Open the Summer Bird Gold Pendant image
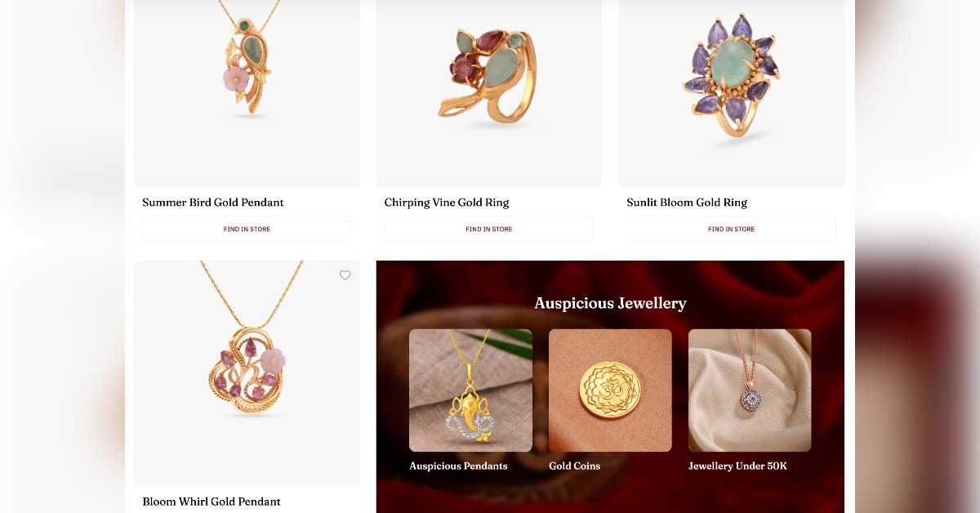Screen dimensions: 980x513 [247, 93]
